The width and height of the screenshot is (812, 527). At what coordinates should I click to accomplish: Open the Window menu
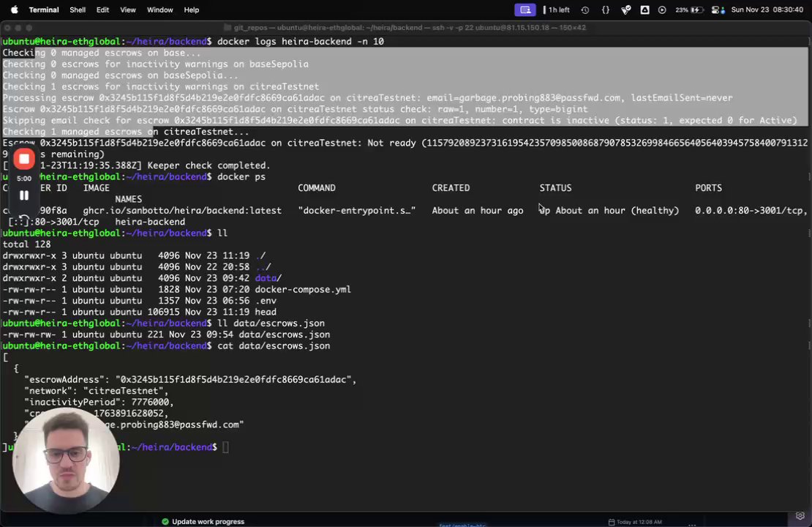(159, 10)
